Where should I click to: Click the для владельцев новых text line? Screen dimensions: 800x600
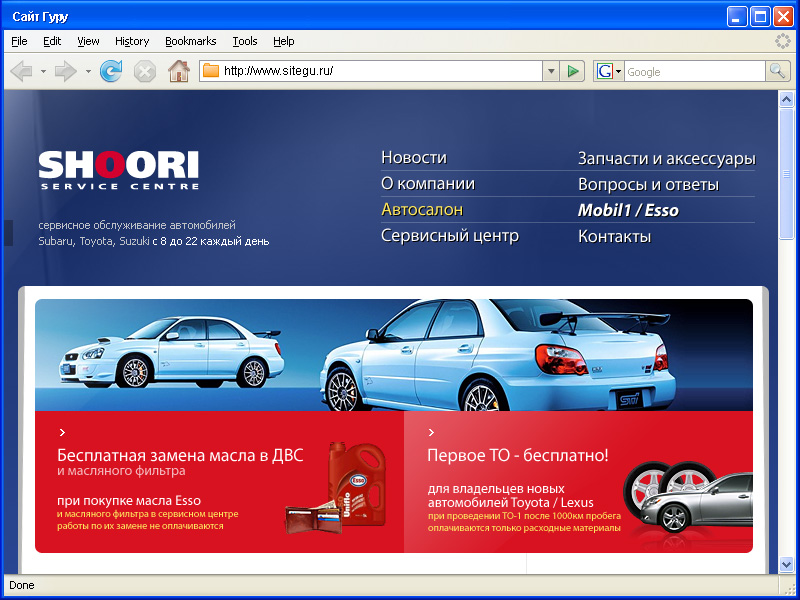[496, 489]
